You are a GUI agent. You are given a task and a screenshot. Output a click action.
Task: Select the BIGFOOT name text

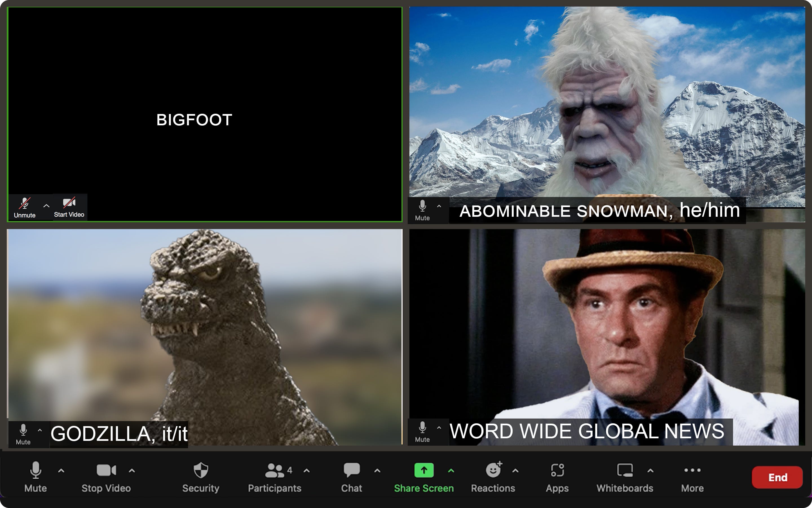point(194,120)
